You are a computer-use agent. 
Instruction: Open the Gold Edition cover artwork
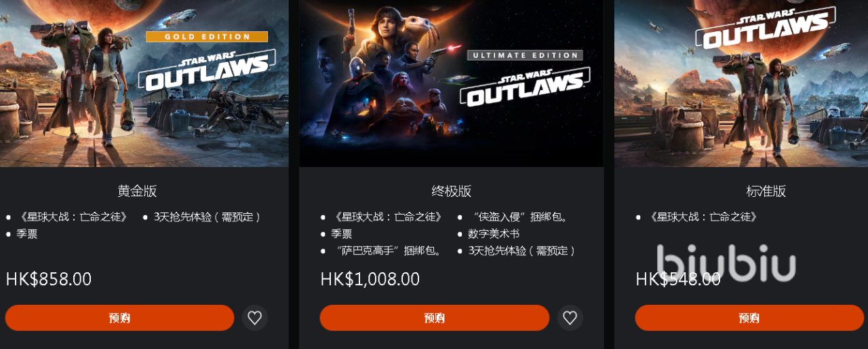click(144, 84)
